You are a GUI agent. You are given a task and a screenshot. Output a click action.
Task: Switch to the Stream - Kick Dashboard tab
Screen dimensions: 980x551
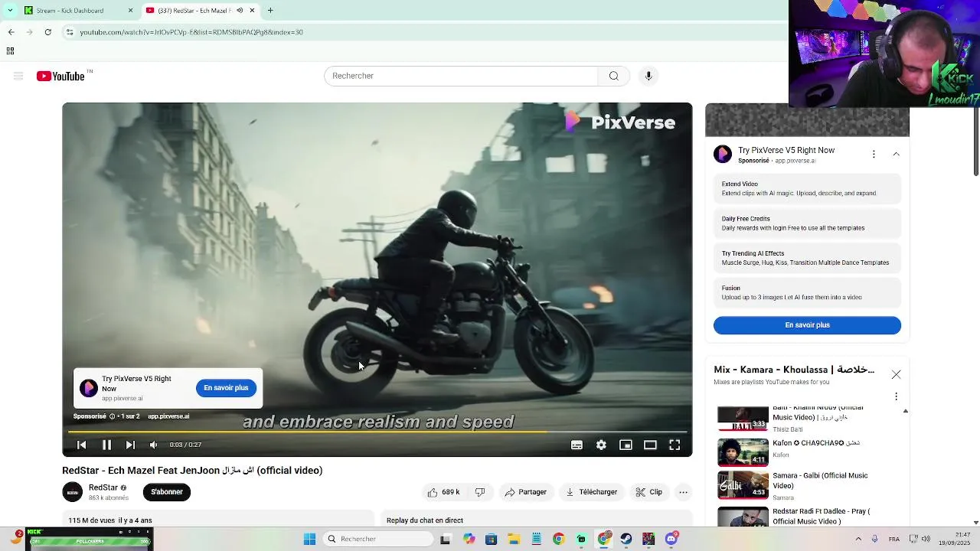point(77,11)
